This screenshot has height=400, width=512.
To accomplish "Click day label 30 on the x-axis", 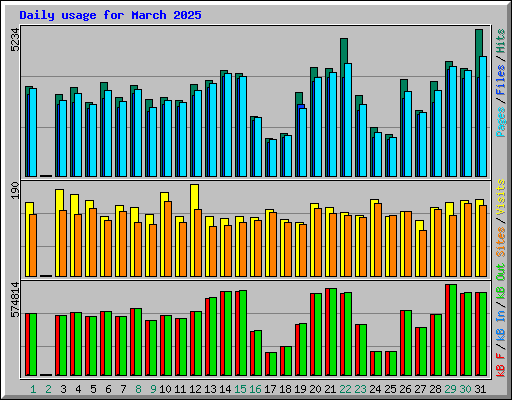I will point(465,389).
